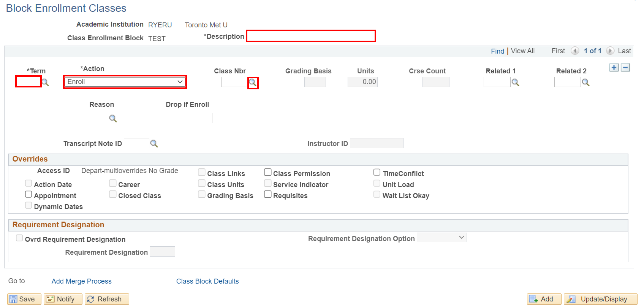The height and width of the screenshot is (306, 644).
Task: Toggle the Requisites override checkbox
Action: pos(268,195)
